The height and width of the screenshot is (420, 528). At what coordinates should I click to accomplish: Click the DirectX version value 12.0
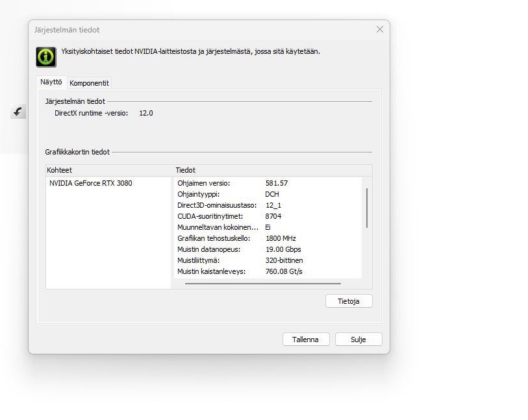[x=146, y=113]
